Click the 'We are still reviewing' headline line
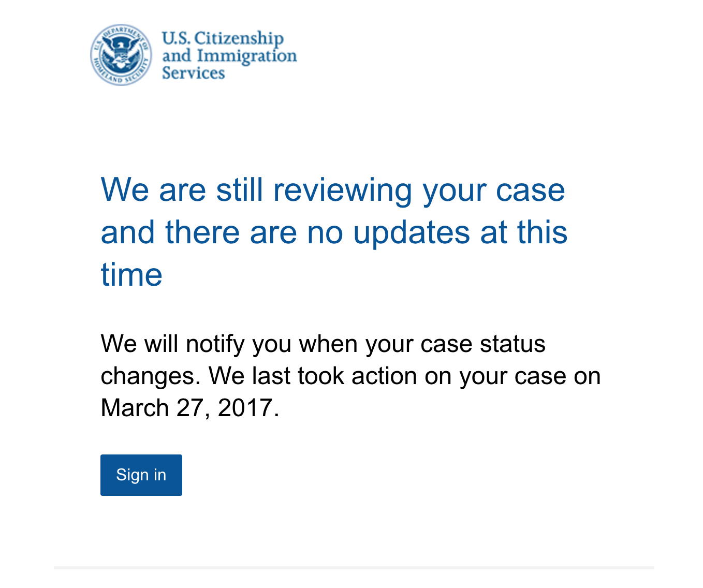 click(333, 190)
